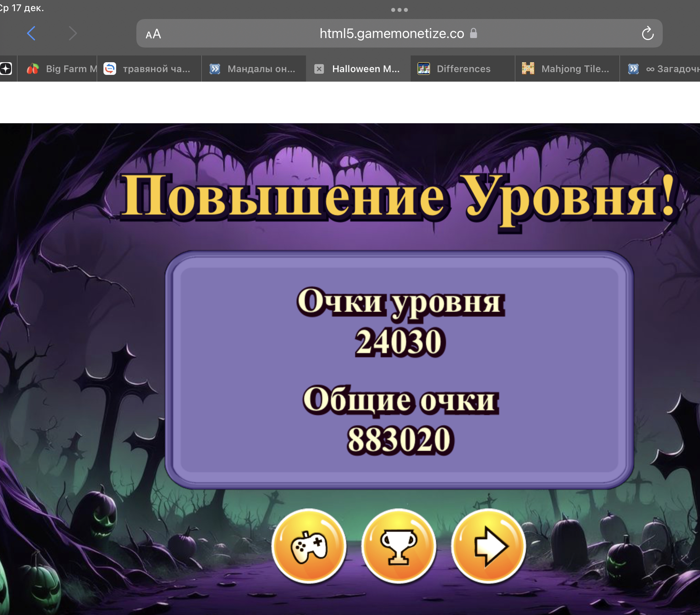Switch to the Мандалы он... tab
Screen dimensions: 700x615
coord(254,69)
